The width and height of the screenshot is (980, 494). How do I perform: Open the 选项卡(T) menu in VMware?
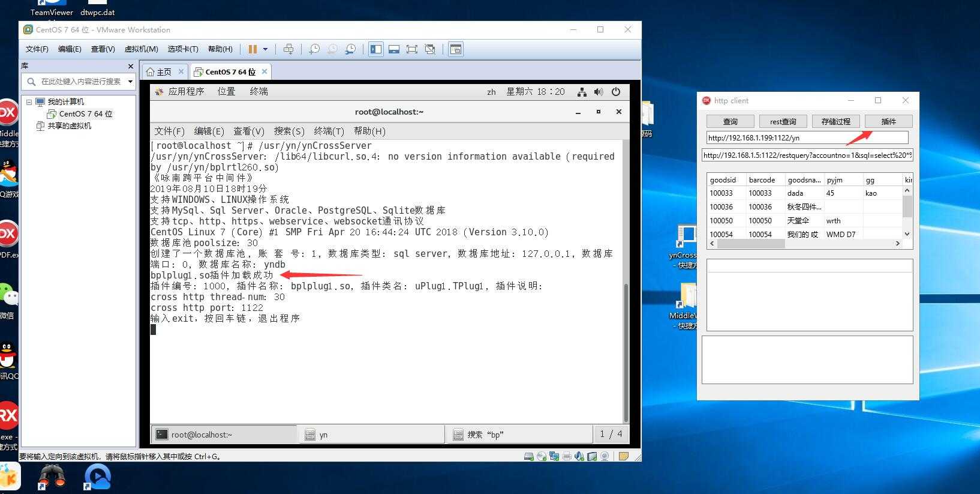[x=183, y=49]
